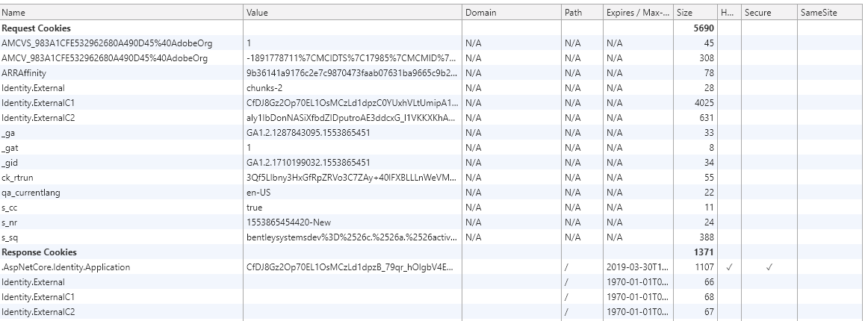This screenshot has height=321, width=868.
Task: Click the value starting with bentleysystemsdev%3D
Action: [x=353, y=237]
